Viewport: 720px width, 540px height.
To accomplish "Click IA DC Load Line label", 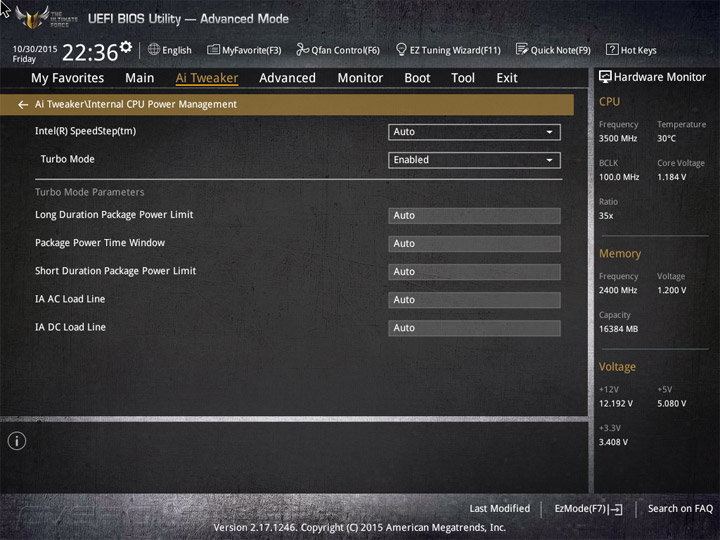I will click(70, 327).
